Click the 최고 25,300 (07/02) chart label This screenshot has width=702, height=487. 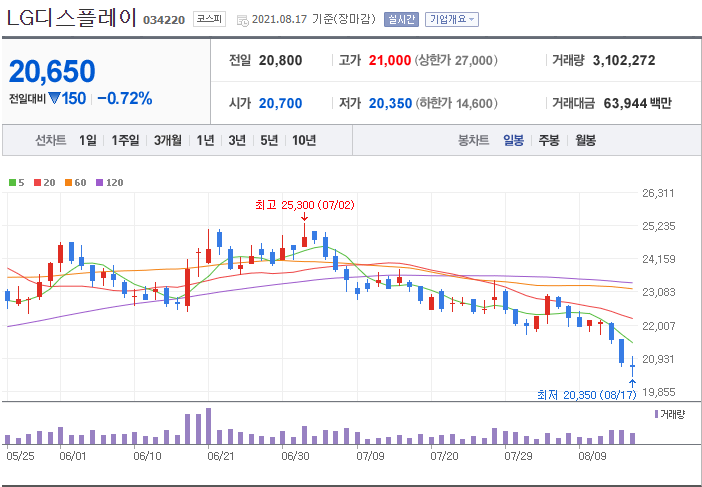[x=304, y=205]
